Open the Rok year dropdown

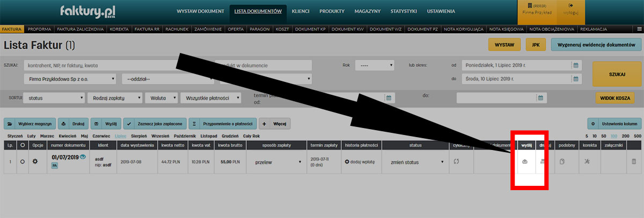tap(375, 65)
